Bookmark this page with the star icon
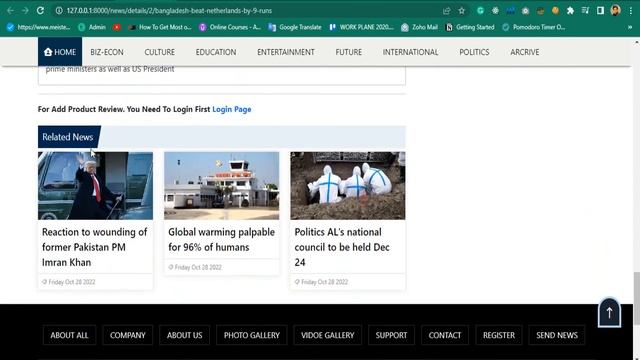The image size is (640, 360). click(x=462, y=11)
